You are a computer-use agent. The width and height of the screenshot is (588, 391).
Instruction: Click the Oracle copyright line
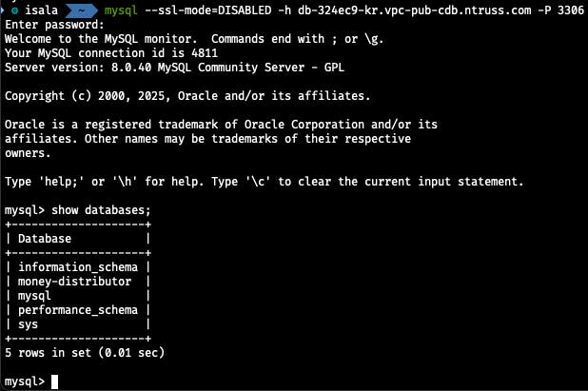tap(187, 95)
